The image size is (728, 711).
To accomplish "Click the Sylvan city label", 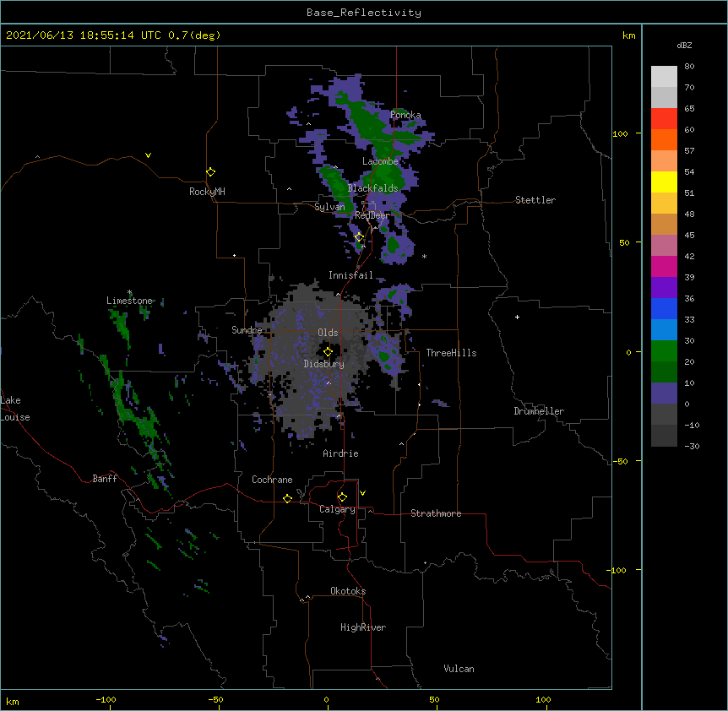I will pyautogui.click(x=329, y=207).
